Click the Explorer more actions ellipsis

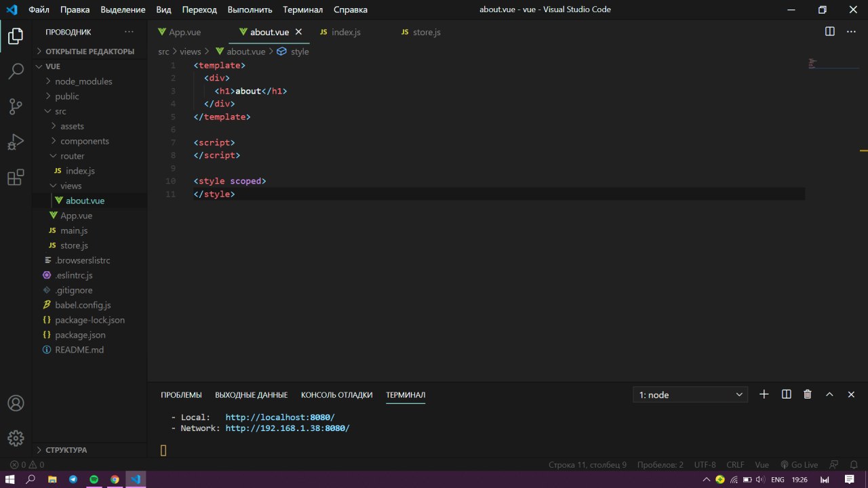point(129,32)
